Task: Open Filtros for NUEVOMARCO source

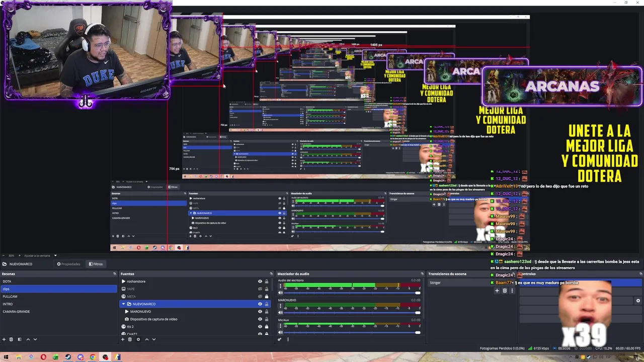Action: pos(96,264)
